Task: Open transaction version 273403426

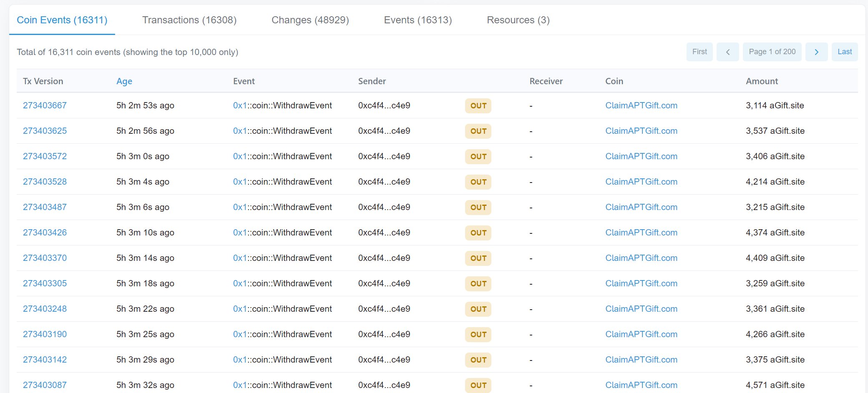Action: 45,233
